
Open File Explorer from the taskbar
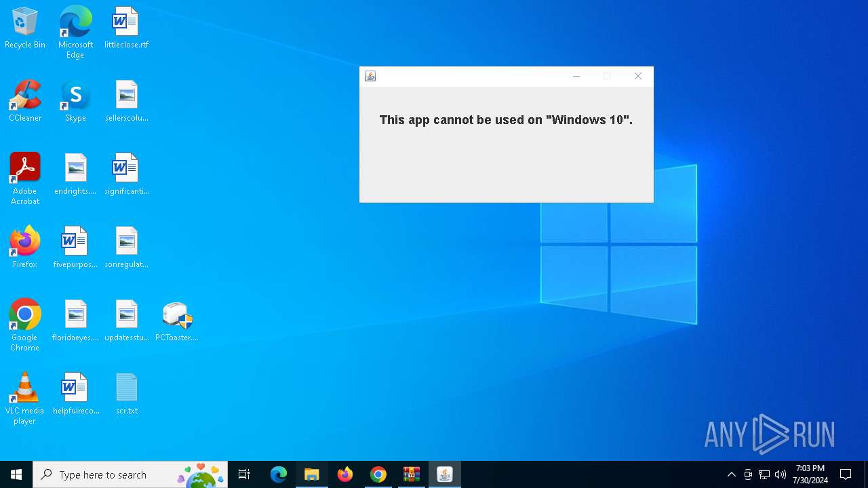[312, 474]
